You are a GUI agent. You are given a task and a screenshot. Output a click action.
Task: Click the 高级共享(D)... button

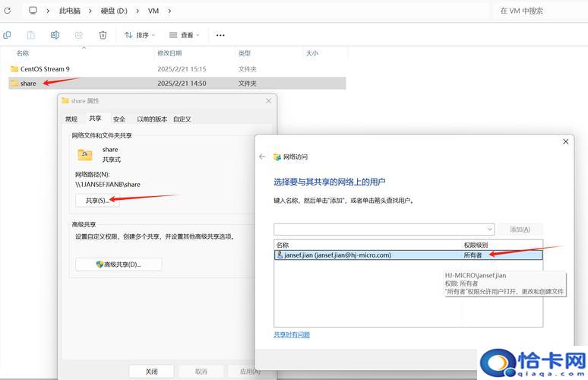[x=119, y=264]
